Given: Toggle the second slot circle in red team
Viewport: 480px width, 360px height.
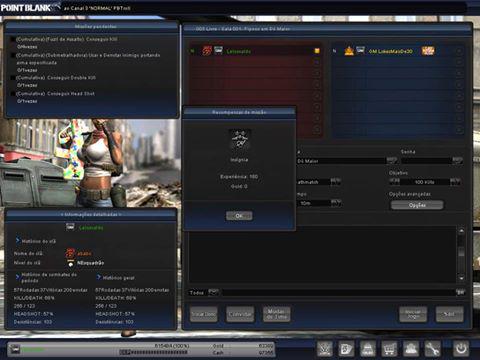Looking at the screenshot, I should [x=317, y=62].
